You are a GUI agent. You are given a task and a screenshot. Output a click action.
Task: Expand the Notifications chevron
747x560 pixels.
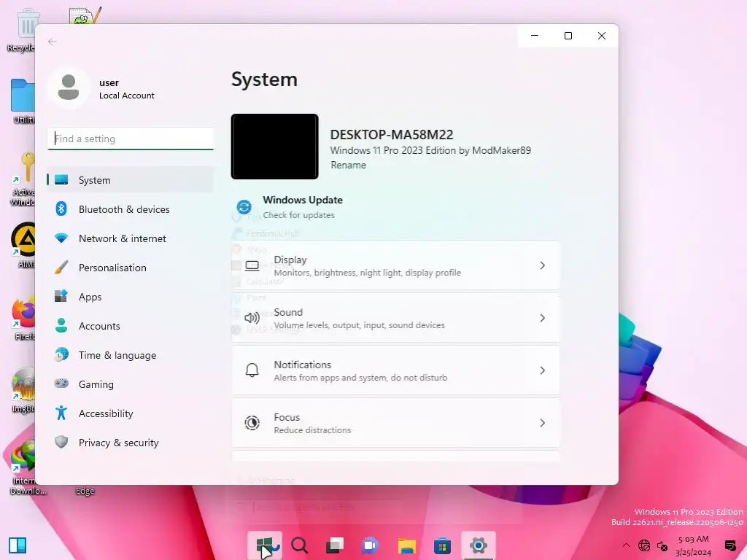542,370
